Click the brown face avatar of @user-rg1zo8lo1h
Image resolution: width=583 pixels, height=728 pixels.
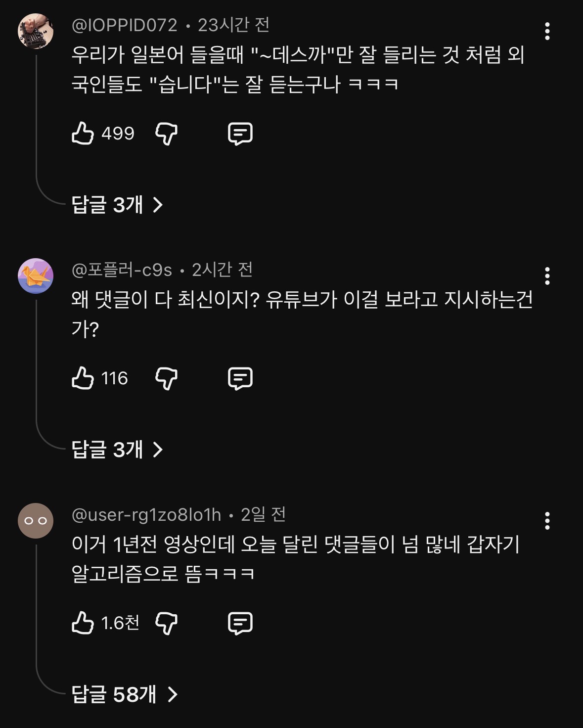[x=36, y=521]
